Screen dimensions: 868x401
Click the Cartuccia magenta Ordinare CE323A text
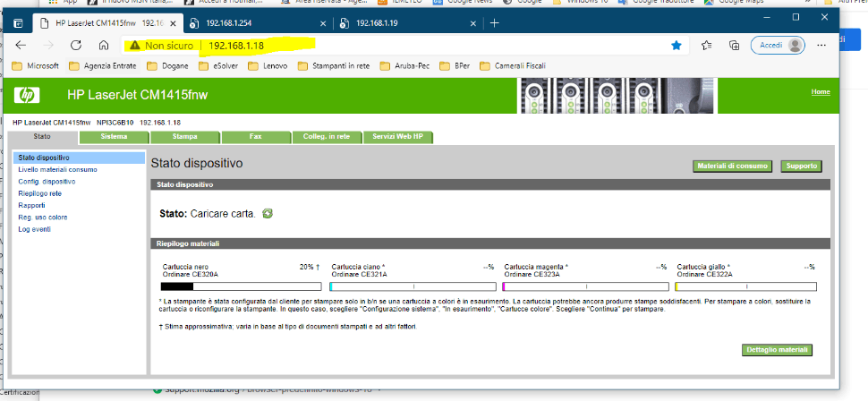536,270
